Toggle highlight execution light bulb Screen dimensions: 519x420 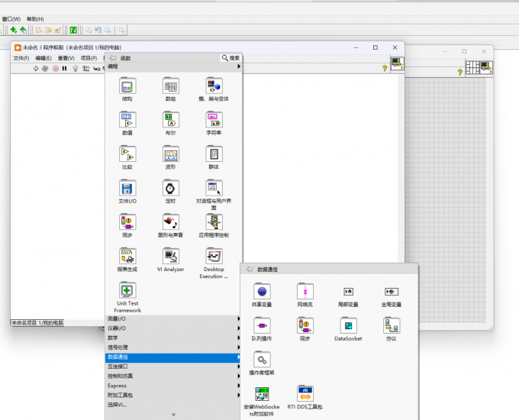pos(76,68)
